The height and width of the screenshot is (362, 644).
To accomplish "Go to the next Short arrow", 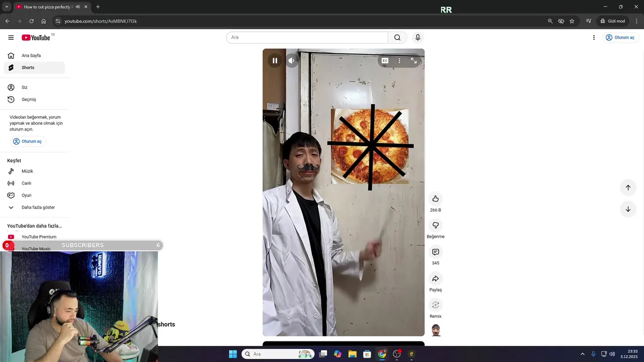I will [x=628, y=209].
